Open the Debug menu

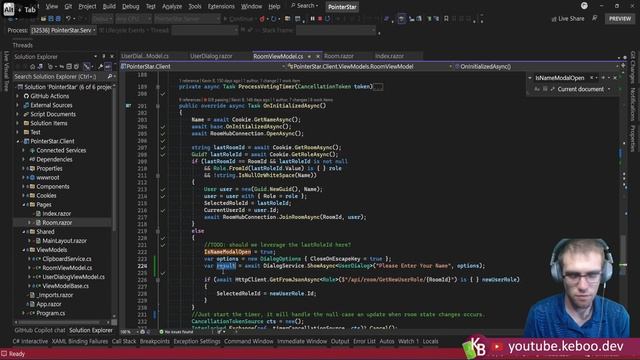(131, 7)
